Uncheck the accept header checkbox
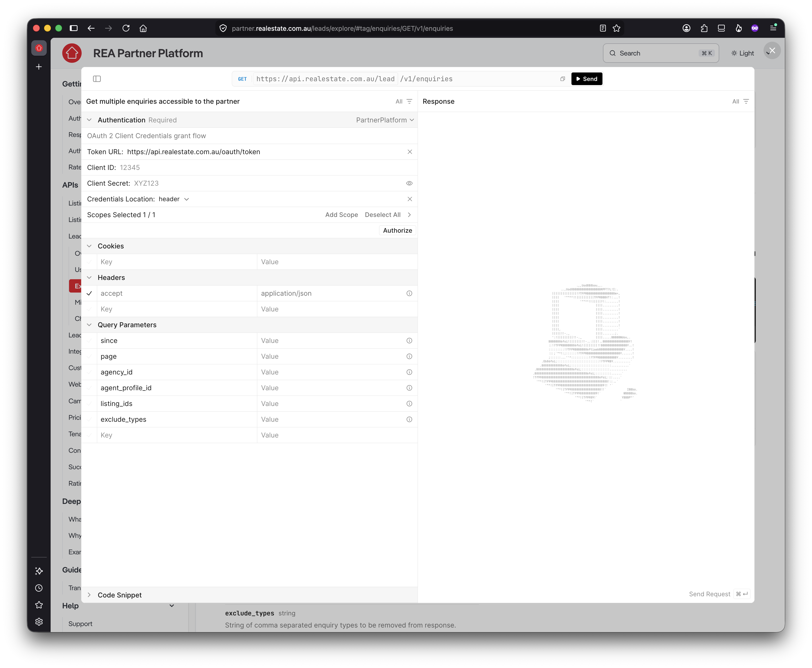This screenshot has width=812, height=668. point(89,294)
